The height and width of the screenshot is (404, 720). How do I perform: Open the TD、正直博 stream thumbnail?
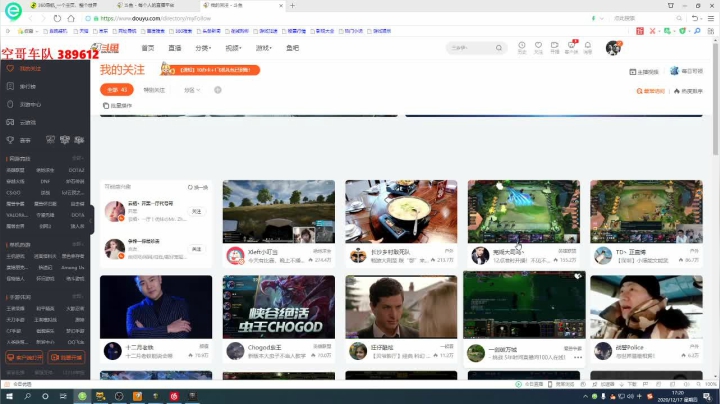pos(647,211)
